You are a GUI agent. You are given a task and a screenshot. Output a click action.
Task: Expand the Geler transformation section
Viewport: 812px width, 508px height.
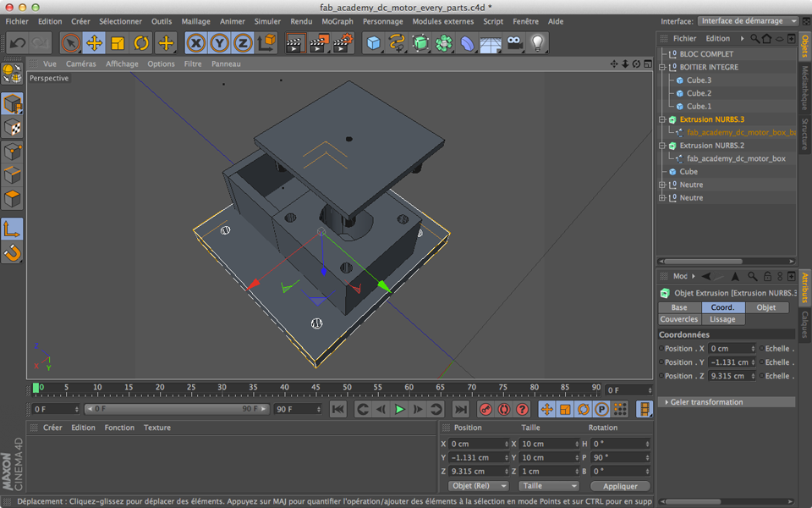[x=706, y=402]
